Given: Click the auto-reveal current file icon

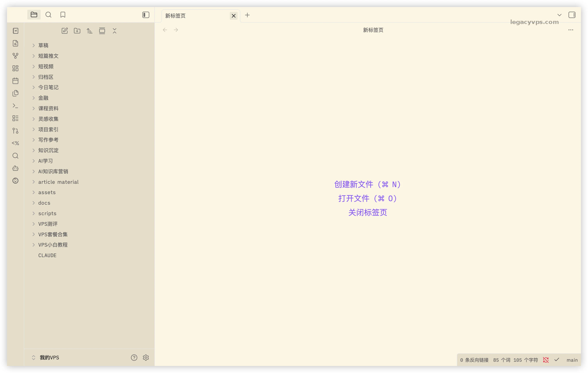Looking at the screenshot, I should (102, 31).
